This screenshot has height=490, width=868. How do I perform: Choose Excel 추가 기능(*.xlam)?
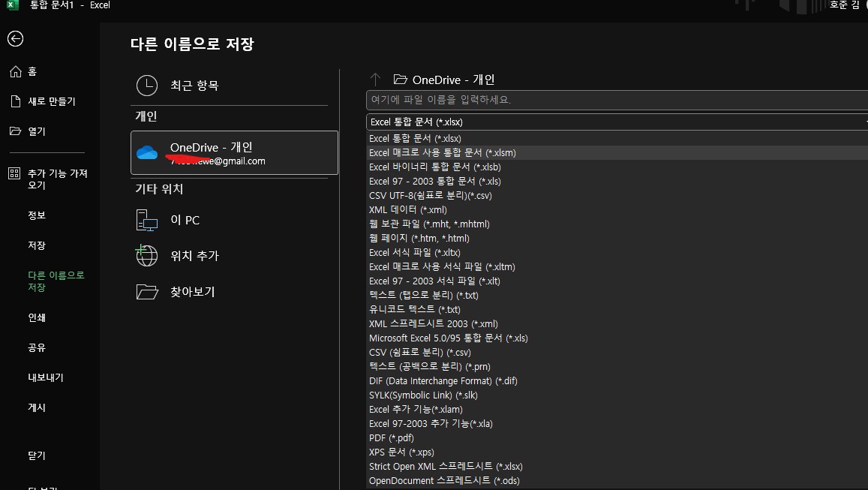(x=617, y=410)
